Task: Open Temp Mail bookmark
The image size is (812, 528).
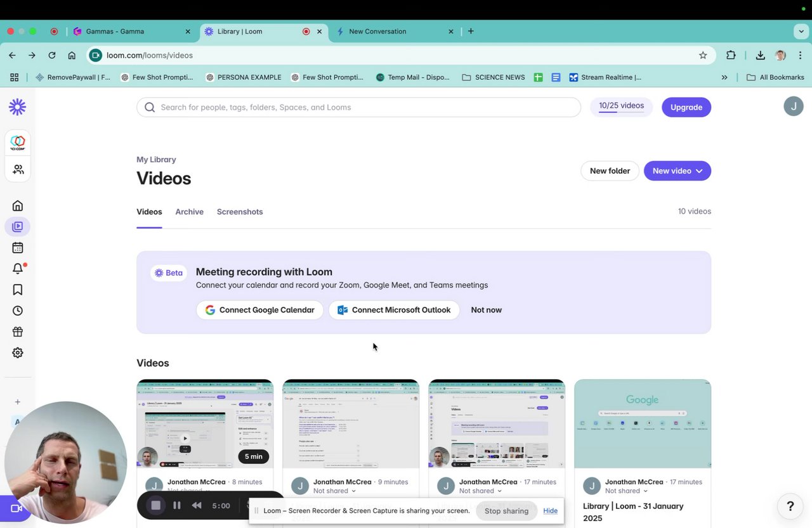Action: pyautogui.click(x=412, y=77)
